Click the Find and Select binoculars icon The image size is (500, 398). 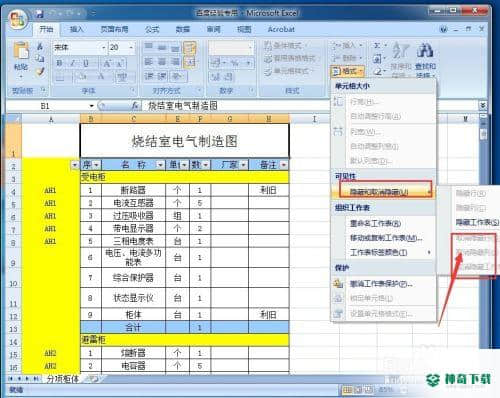click(x=425, y=51)
